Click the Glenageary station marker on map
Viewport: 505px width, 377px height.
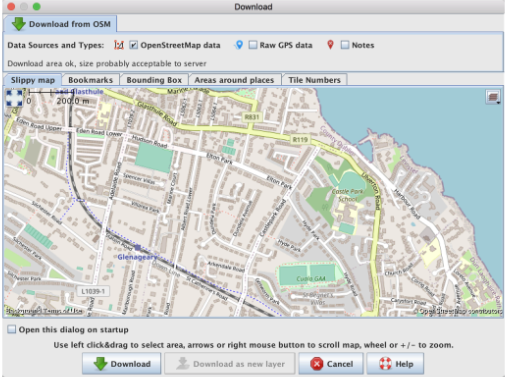(138, 247)
